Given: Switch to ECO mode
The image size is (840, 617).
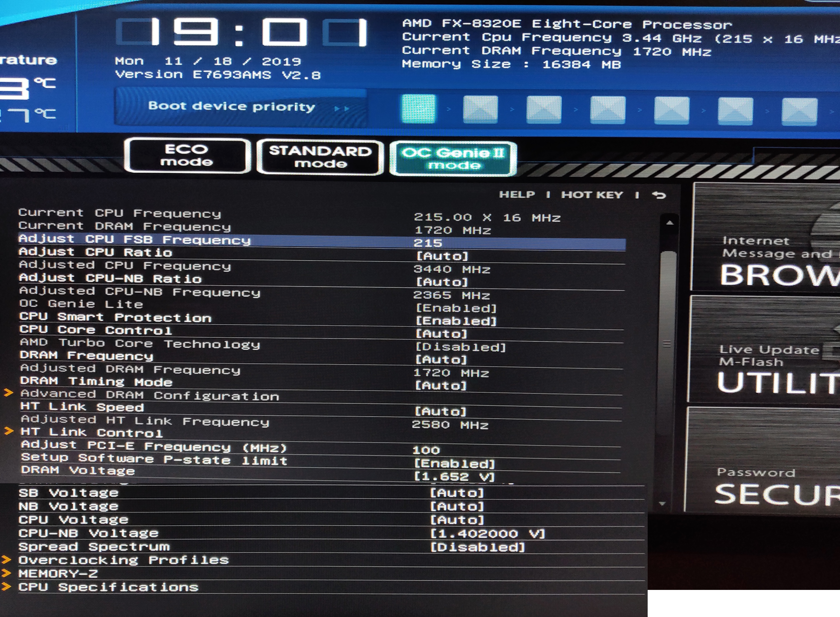Looking at the screenshot, I should (187, 155).
